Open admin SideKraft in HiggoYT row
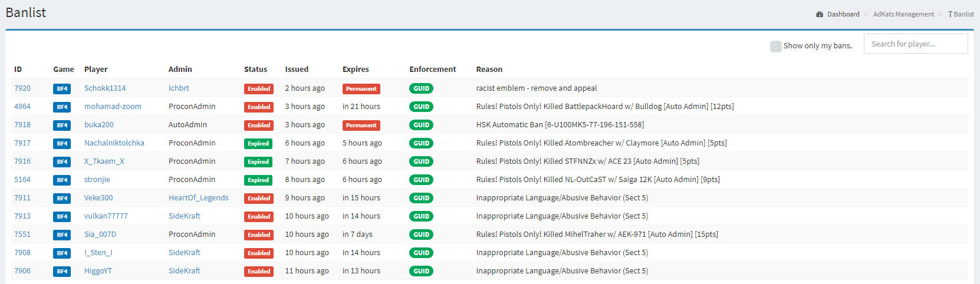 pyautogui.click(x=185, y=271)
